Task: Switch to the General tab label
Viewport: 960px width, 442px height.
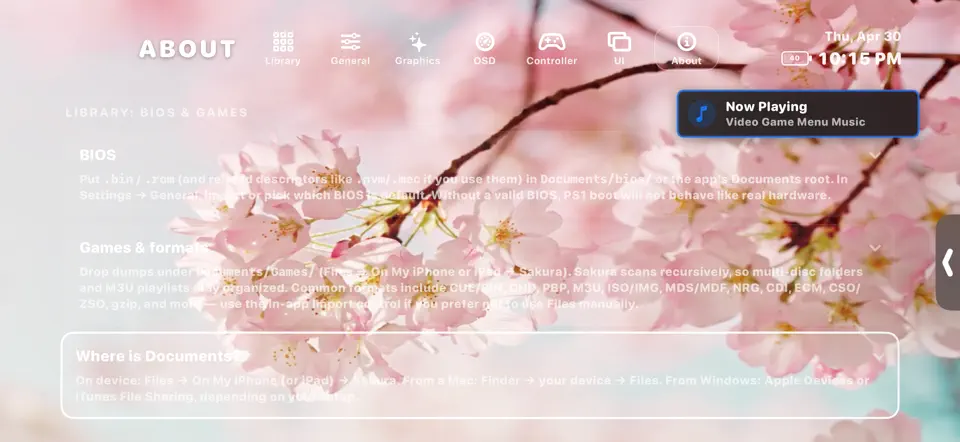Action: (x=350, y=61)
